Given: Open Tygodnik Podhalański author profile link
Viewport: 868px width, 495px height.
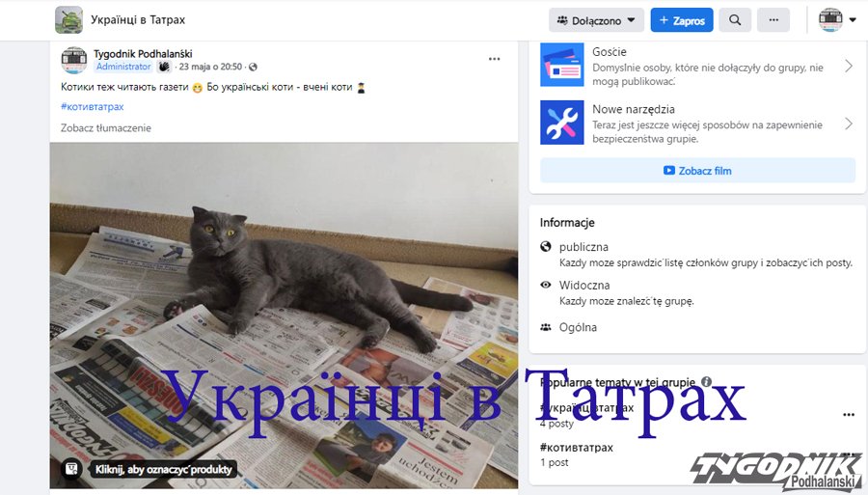Looking at the screenshot, I should coord(143,54).
